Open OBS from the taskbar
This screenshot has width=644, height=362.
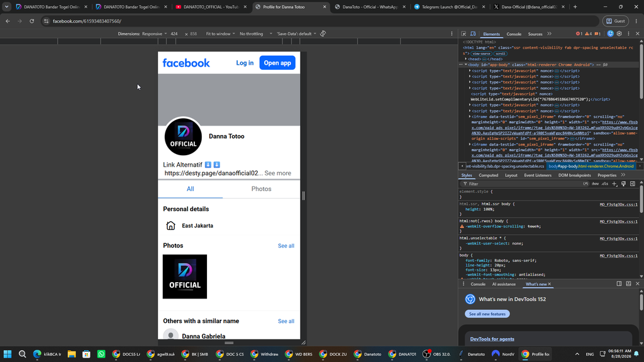click(x=438, y=354)
